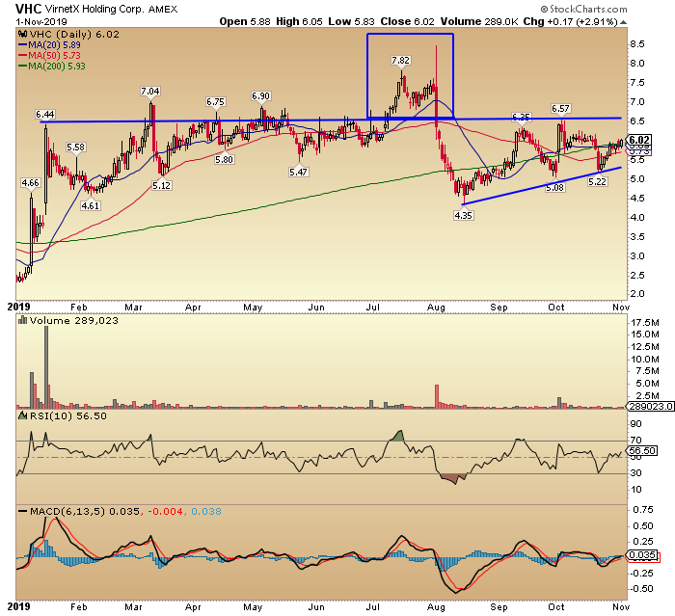Click the 17.5M volume axis label
The height and width of the screenshot is (616, 675).
coord(644,322)
